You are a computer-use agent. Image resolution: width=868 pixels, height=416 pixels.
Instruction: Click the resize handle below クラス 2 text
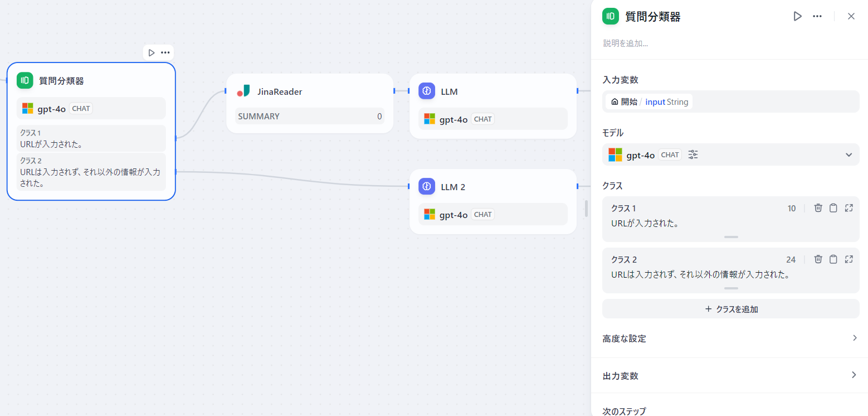(731, 288)
